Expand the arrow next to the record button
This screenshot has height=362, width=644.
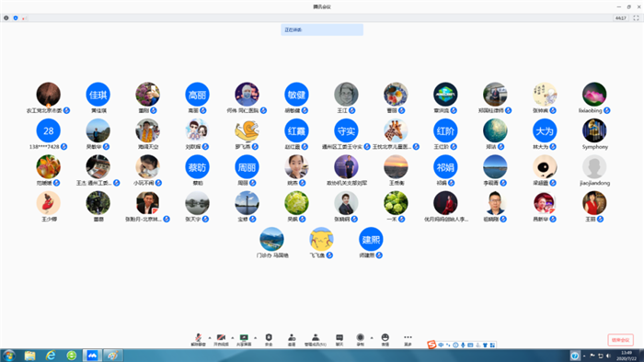click(372, 338)
